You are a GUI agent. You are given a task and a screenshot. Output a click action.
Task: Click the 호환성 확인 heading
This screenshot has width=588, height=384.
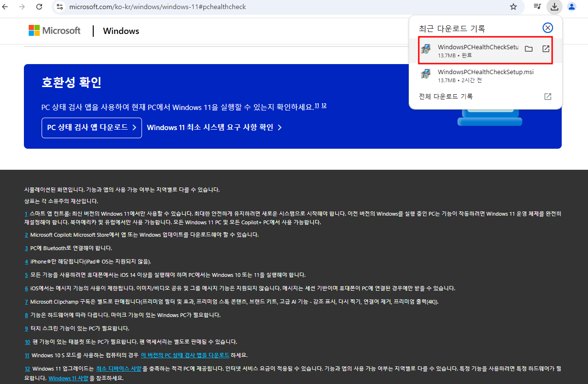[71, 82]
